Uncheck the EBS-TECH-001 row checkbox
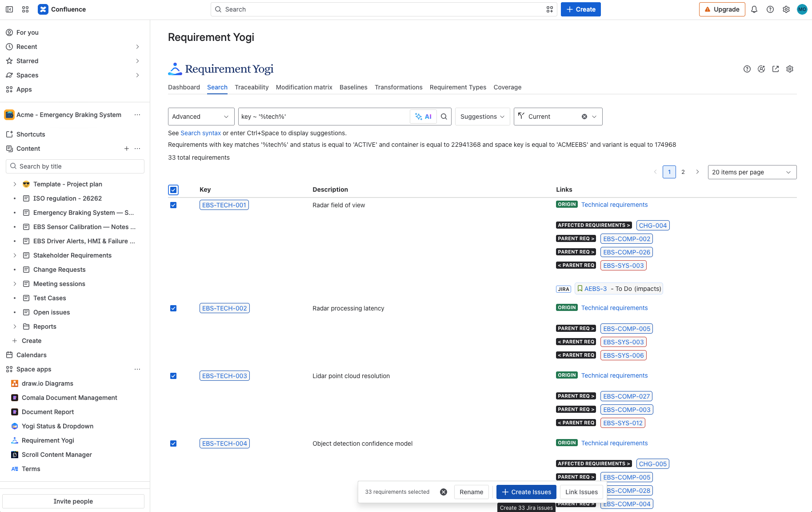The image size is (812, 512). click(173, 205)
